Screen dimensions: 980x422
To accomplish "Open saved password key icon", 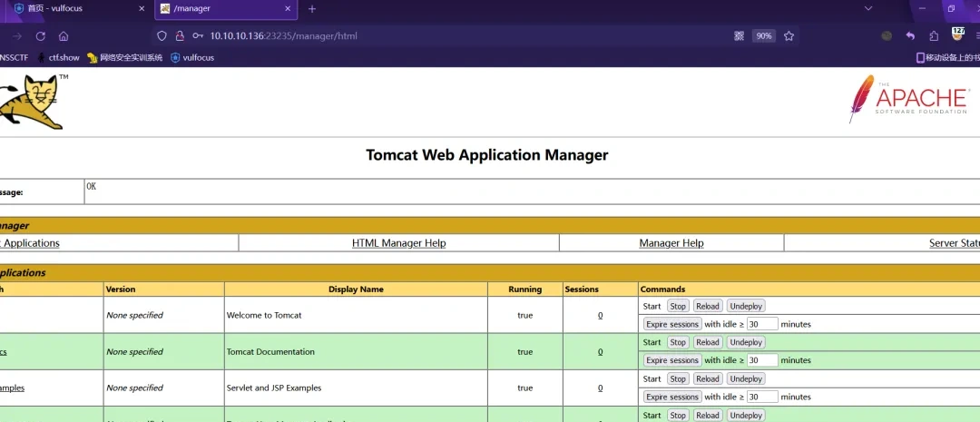I will point(198,36).
